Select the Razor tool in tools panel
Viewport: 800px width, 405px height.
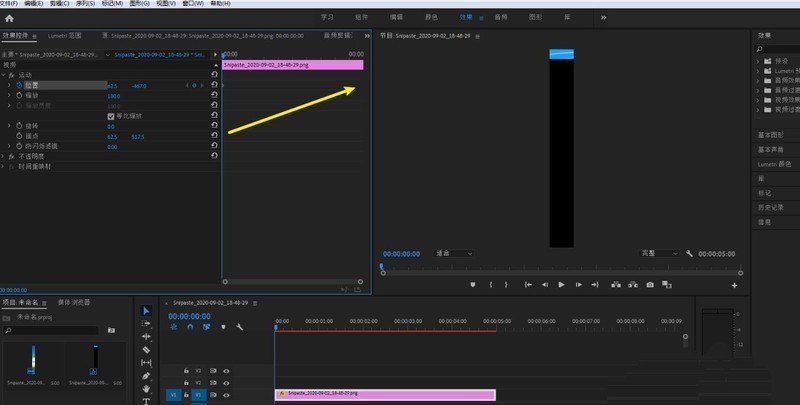(x=146, y=350)
